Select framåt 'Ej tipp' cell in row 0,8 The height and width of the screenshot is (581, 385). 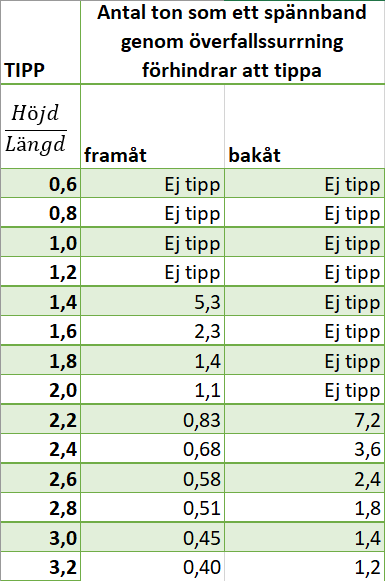coord(152,213)
